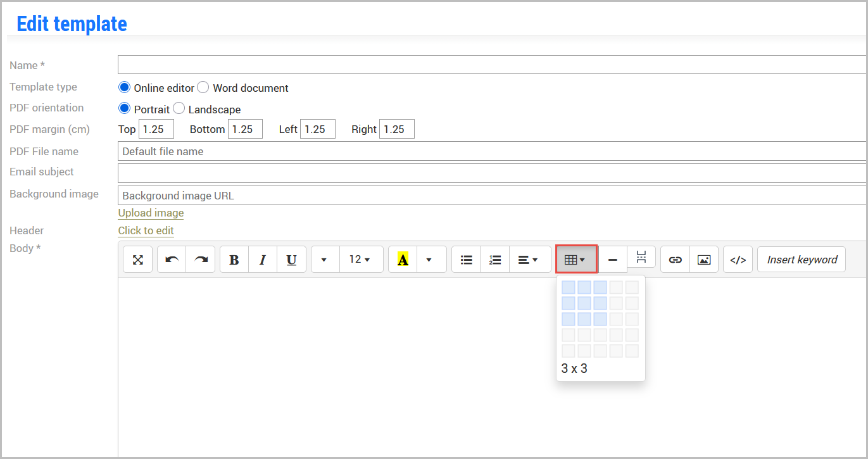Click the Right margin field
Viewport: 868px width, 459px height.
pyautogui.click(x=397, y=129)
